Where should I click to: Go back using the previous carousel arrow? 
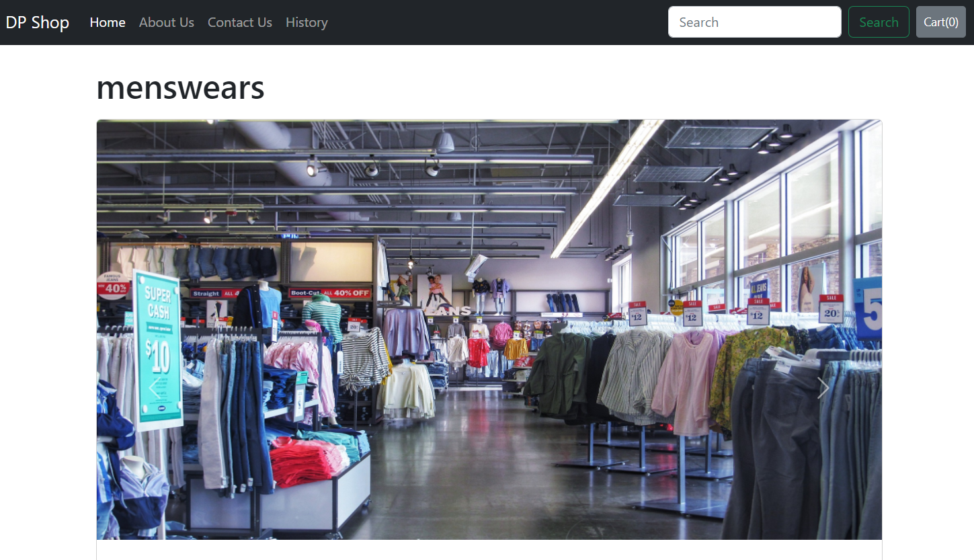point(155,388)
